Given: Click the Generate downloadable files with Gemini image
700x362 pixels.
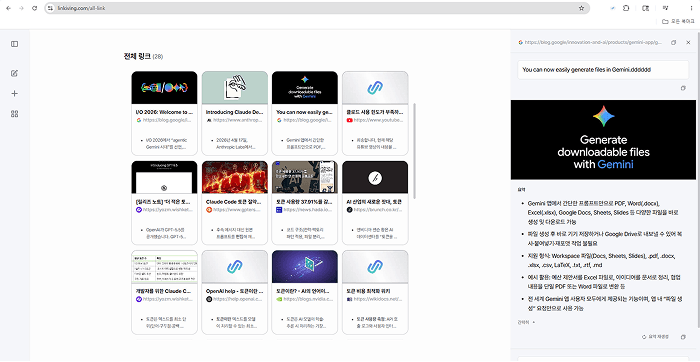Looking at the screenshot, I should 603,140.
